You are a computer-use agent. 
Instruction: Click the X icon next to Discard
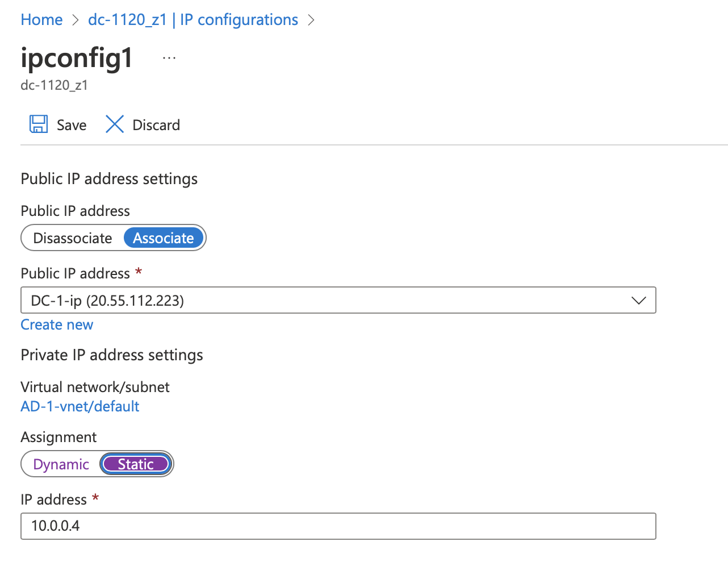[115, 124]
